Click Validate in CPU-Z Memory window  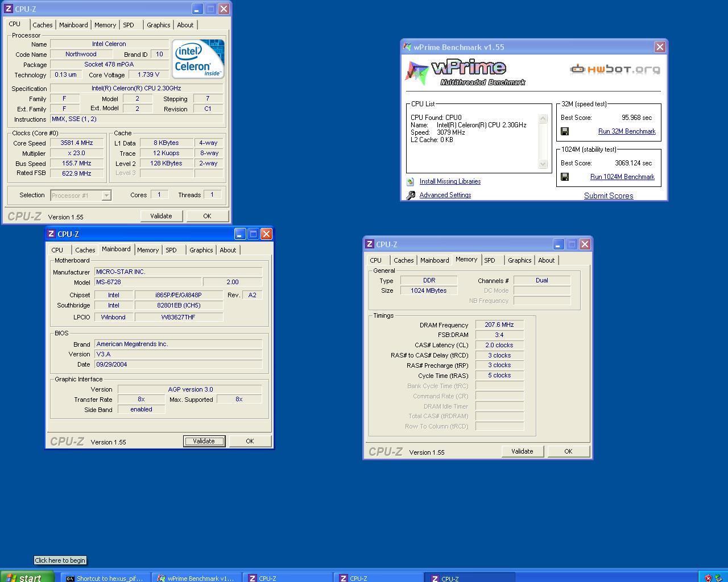point(522,451)
